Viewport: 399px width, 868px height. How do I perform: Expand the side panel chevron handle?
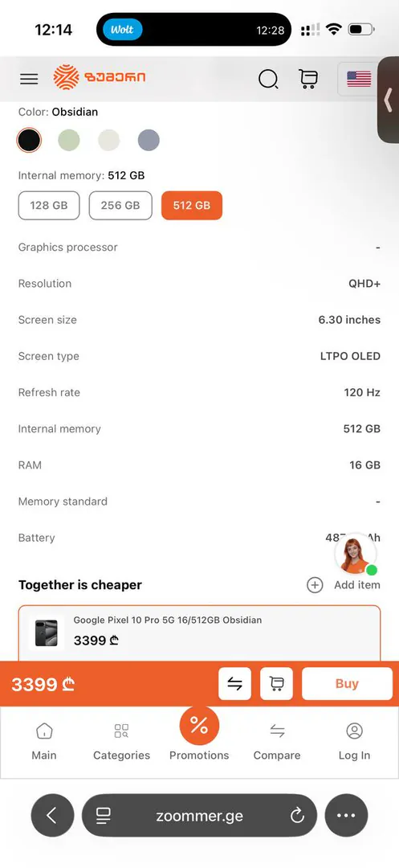pyautogui.click(x=388, y=100)
